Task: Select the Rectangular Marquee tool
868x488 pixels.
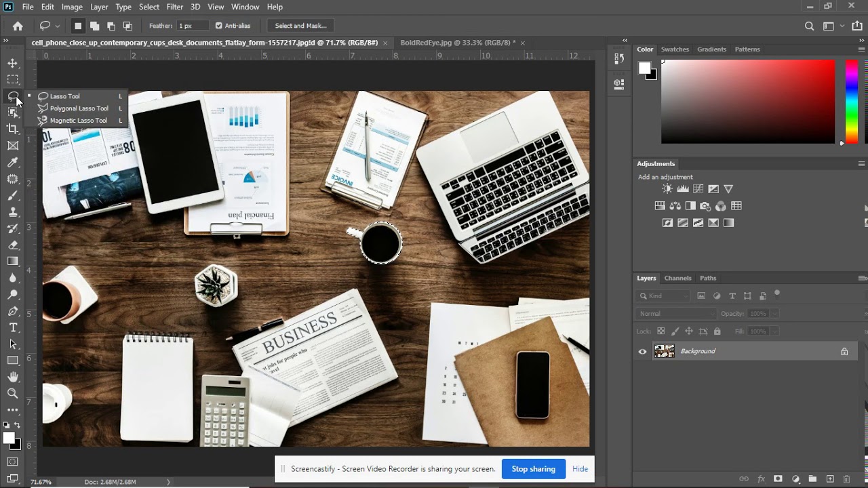Action: click(13, 79)
